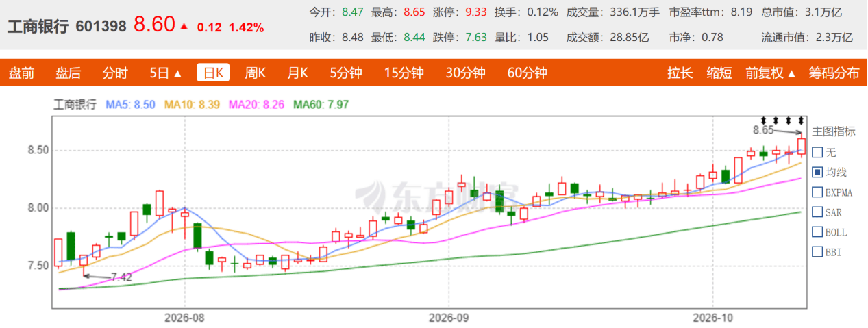This screenshot has width=868, height=328.
Task: Enable the SAR indicator
Action: click(x=817, y=212)
